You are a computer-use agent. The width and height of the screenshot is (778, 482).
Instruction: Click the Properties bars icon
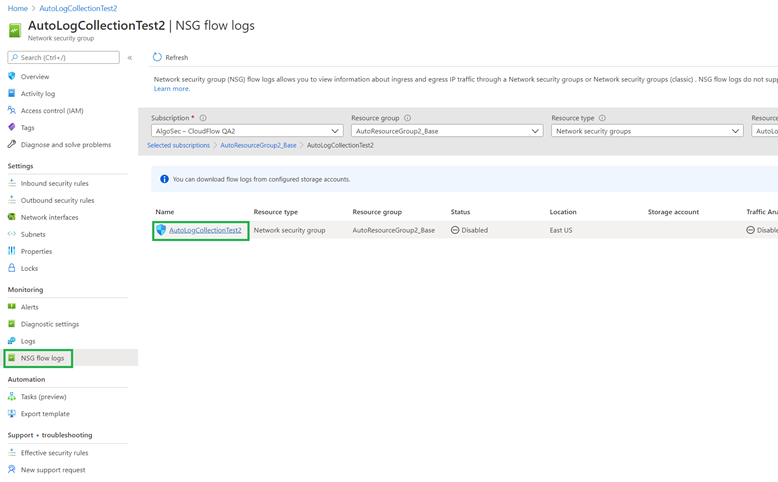point(12,251)
